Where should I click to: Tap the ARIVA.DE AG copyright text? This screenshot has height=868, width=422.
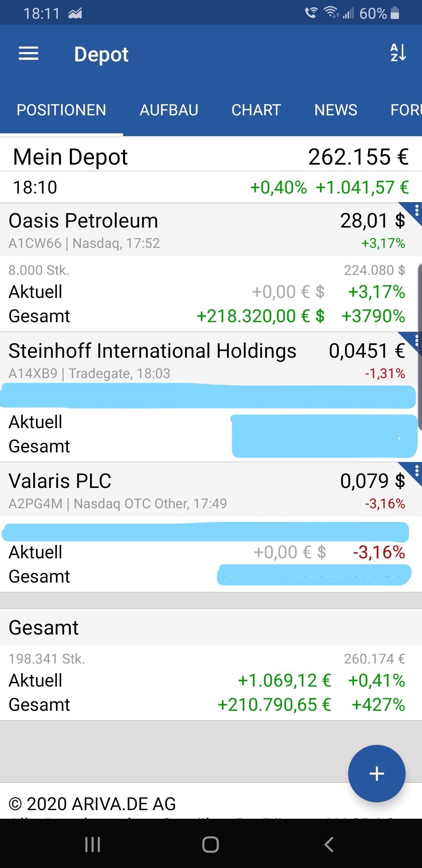[92, 804]
